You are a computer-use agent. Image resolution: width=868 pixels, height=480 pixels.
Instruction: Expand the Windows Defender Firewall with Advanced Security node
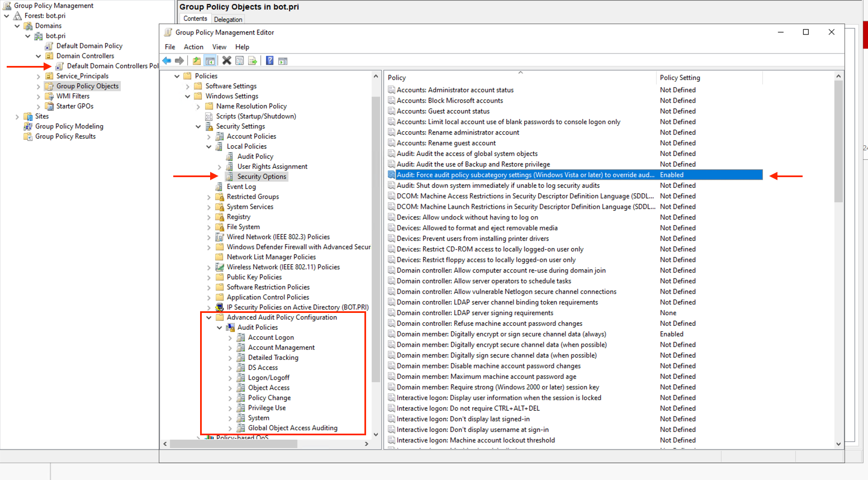click(210, 246)
